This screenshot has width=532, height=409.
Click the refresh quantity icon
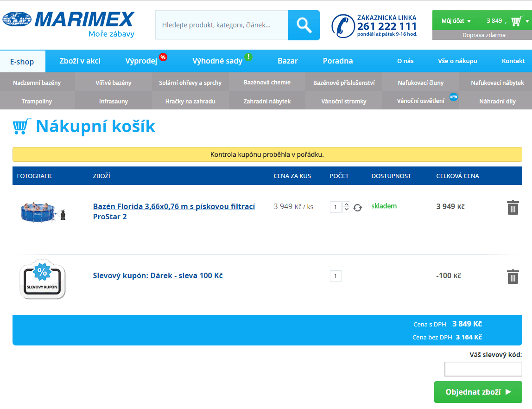[x=357, y=207]
